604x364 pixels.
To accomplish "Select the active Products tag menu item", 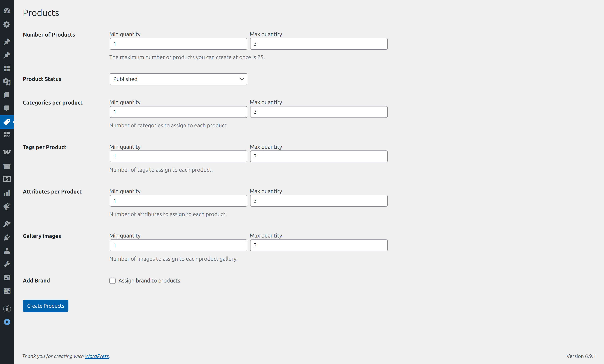I will (x=7, y=122).
